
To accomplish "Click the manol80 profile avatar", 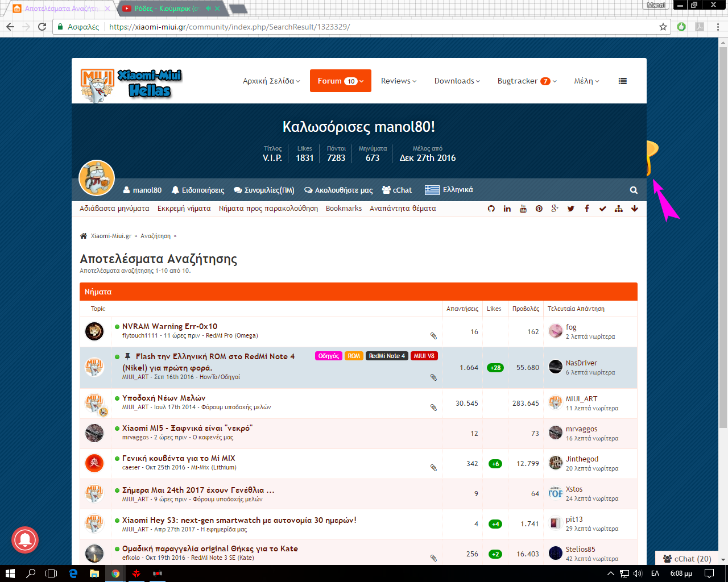I will (x=97, y=178).
